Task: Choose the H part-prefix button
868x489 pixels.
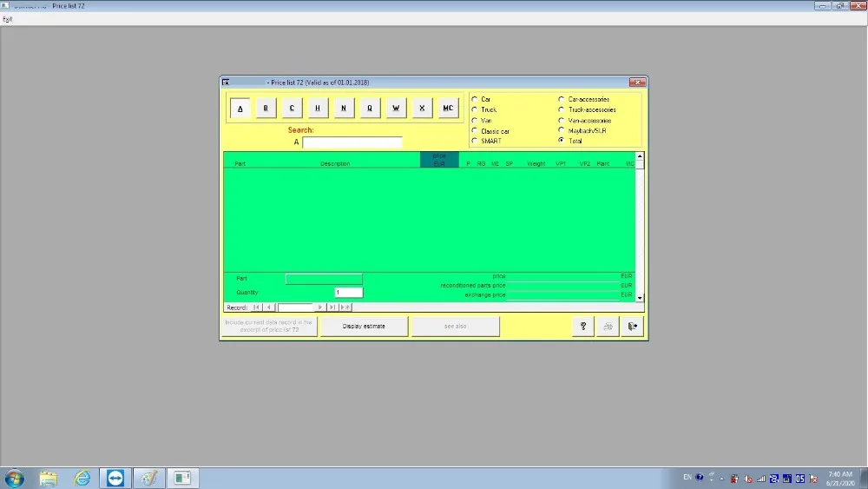Action: coord(318,108)
